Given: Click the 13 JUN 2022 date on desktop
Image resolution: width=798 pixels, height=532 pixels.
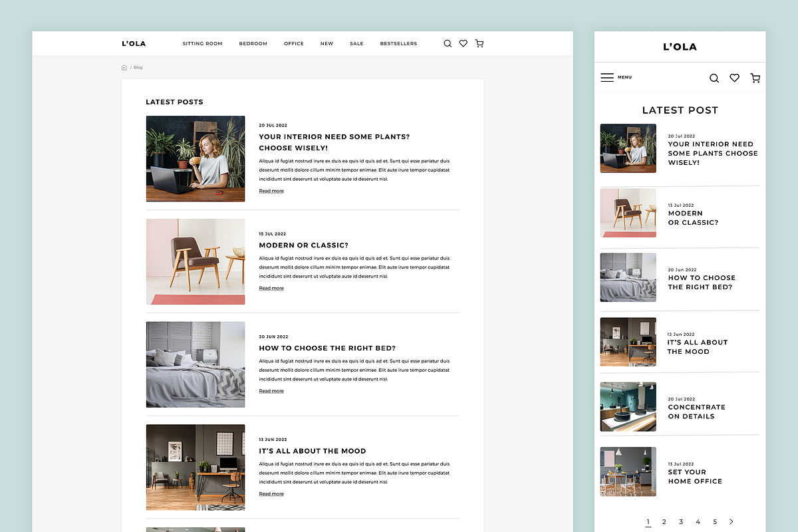Looking at the screenshot, I should [x=273, y=440].
